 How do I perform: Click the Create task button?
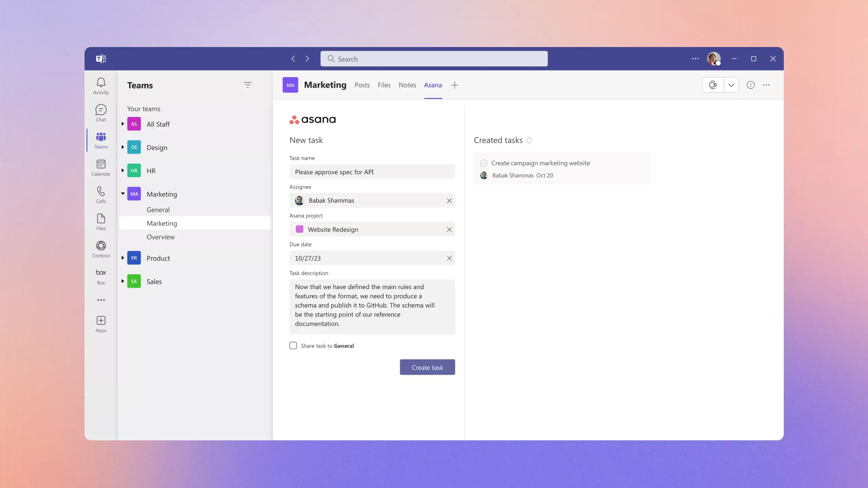tap(428, 367)
